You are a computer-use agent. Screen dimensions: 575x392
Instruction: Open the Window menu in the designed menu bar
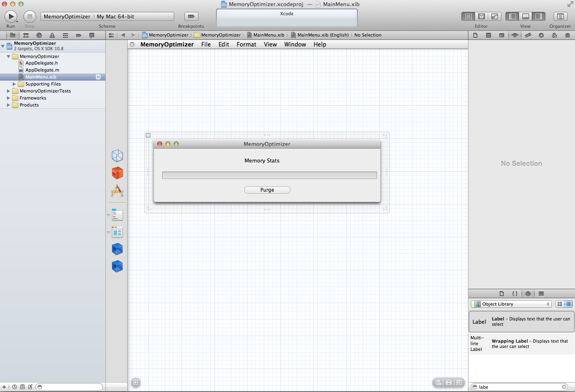[x=295, y=44]
